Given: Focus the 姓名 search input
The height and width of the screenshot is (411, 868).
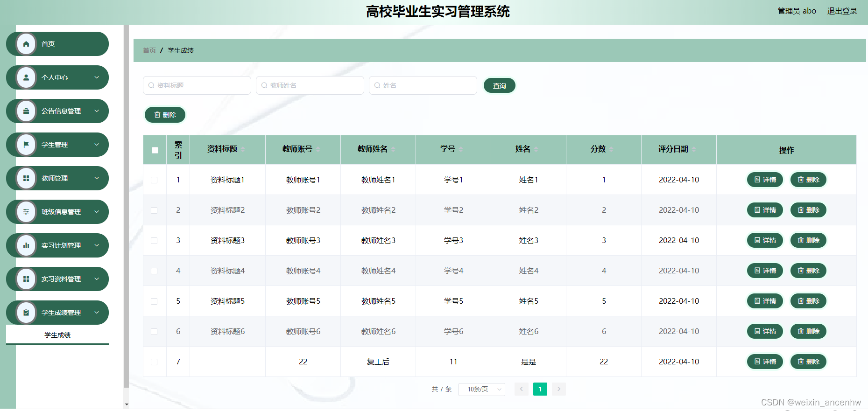Looking at the screenshot, I should [x=423, y=85].
